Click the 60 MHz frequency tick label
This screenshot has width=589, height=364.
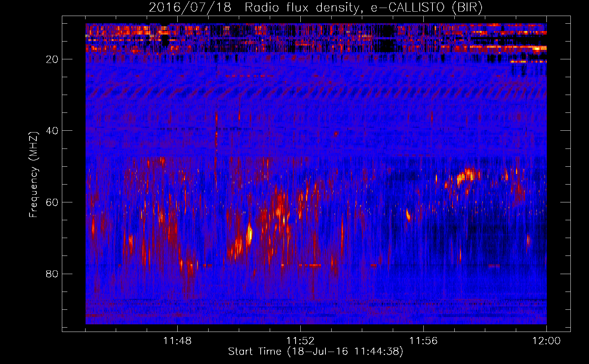(x=52, y=202)
